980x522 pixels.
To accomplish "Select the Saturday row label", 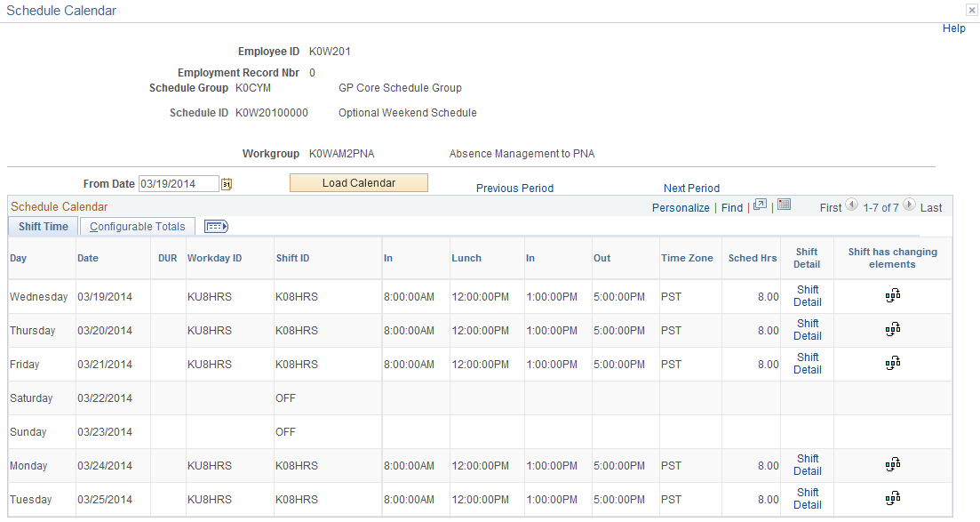I will 31,398.
